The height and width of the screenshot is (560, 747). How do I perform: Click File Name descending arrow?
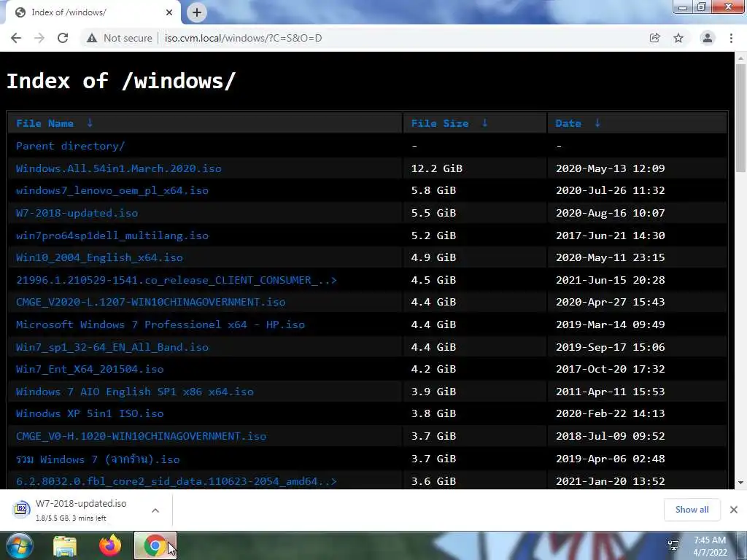[90, 123]
